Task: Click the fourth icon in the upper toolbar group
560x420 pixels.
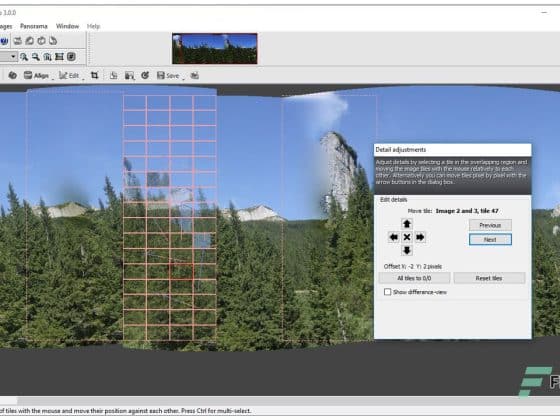Action: [53, 41]
